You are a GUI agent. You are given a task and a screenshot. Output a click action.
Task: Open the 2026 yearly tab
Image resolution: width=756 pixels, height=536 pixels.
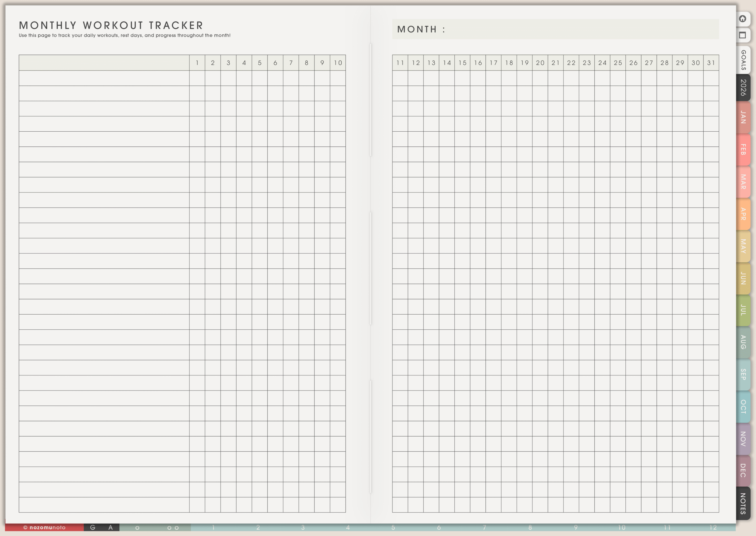point(743,87)
